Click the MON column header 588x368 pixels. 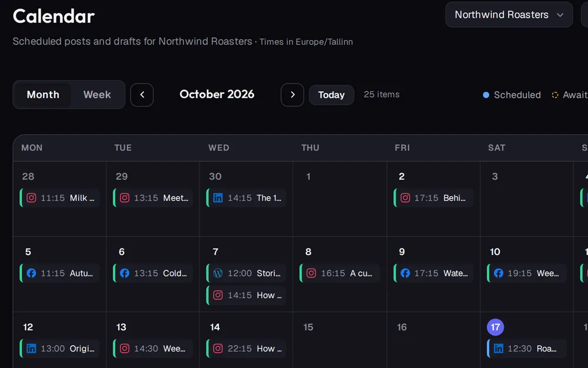tap(32, 148)
